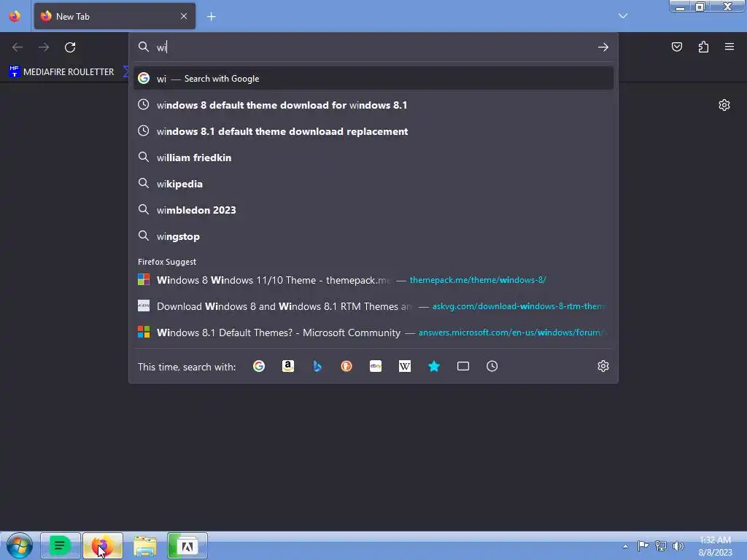Search this time with eBay icon
Screen dimensions: 747x560
point(376,366)
